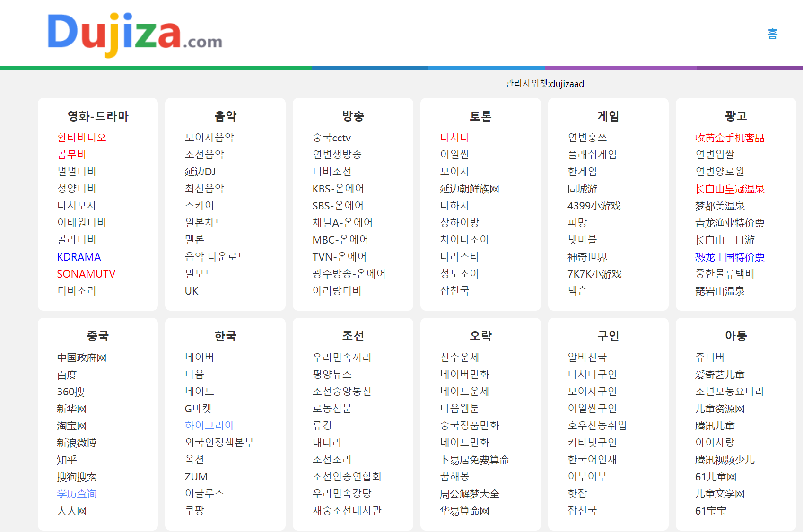Go to 长白山皇冠温泉 link
The width and height of the screenshot is (803, 532).
tap(730, 189)
